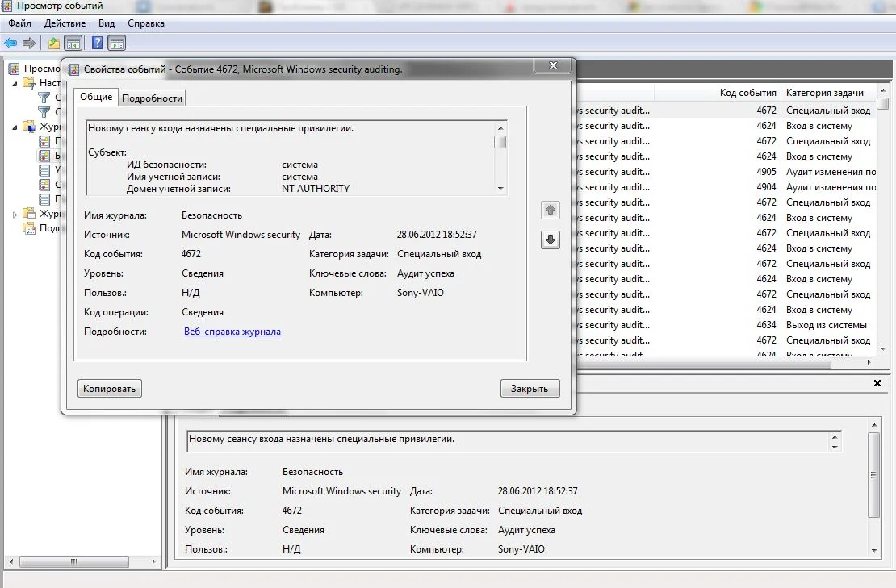Click the Копировать button
This screenshot has width=896, height=588.
110,389
